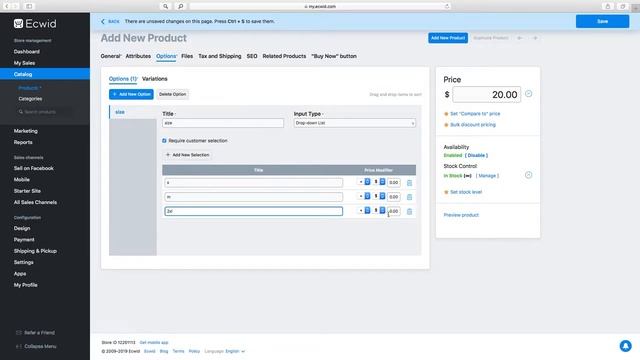Screen dimensions: 640x360
Task: Open price modifier type selector for 'm' row
Action: coord(380,196)
